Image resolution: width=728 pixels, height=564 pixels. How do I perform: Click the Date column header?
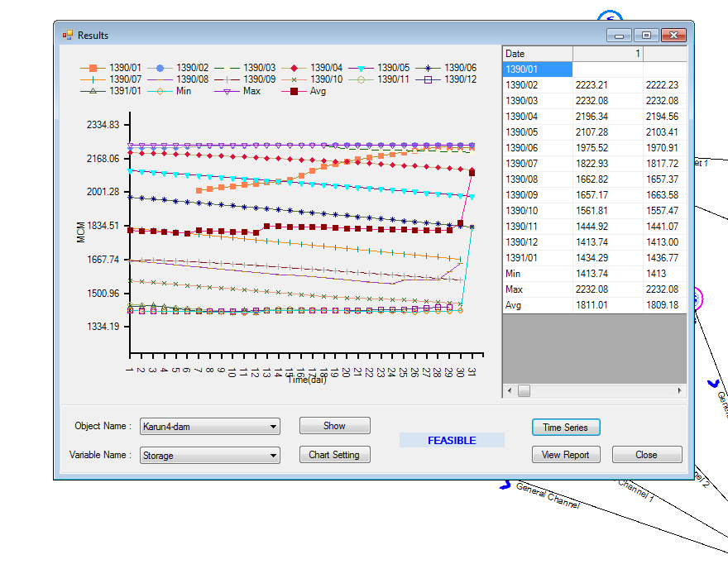click(537, 54)
